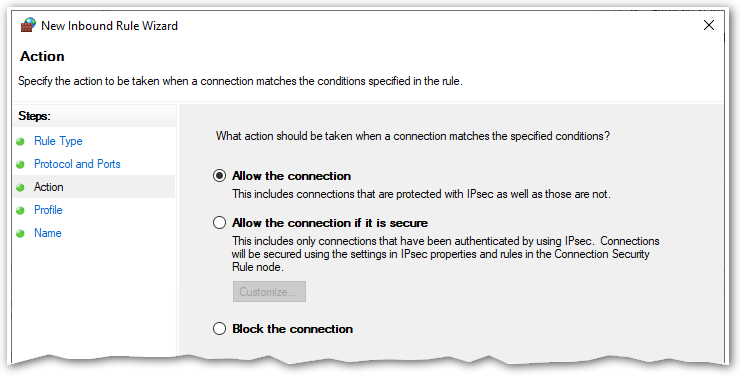Viewport: 740px width, 376px height.
Task: Choose Allow the connection if it is secure
Action: (219, 223)
